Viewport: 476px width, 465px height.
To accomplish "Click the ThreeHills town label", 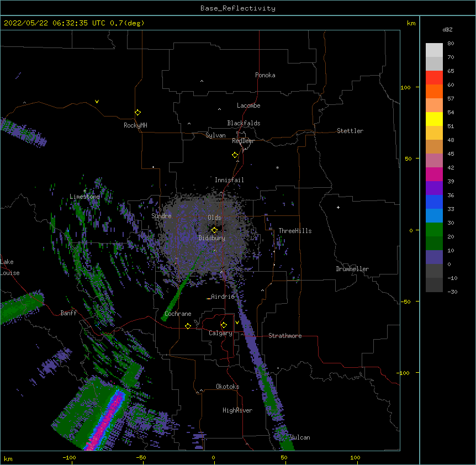I will 295,231.
